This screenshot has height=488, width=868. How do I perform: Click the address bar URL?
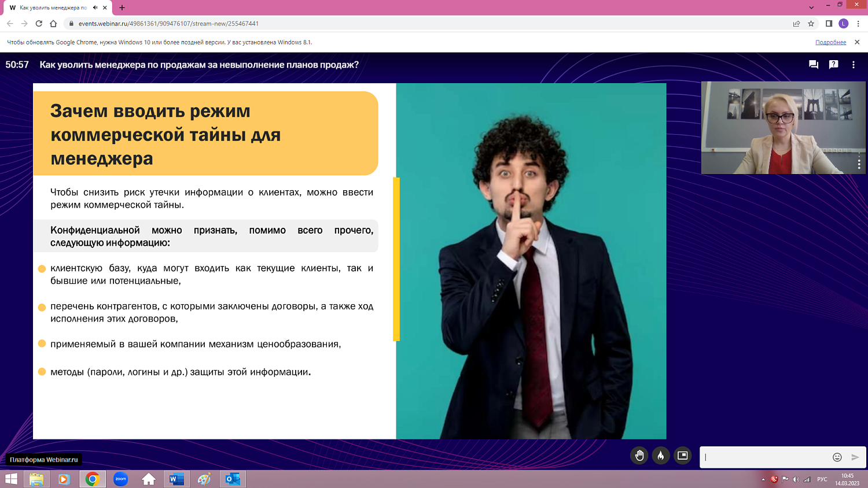point(168,24)
